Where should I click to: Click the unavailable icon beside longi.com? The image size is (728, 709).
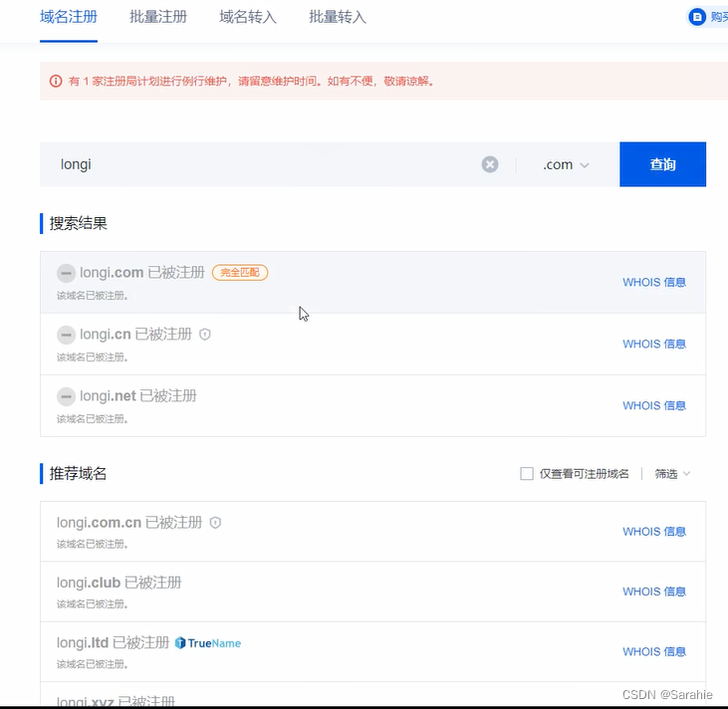pos(66,273)
